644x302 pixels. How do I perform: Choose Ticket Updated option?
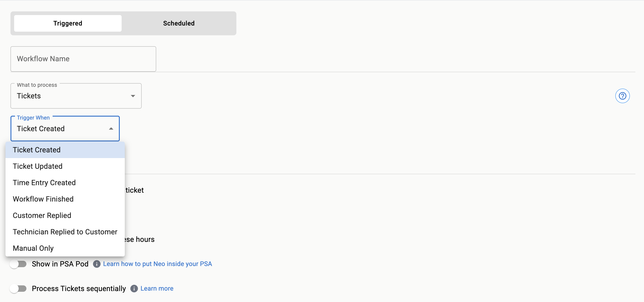(x=38, y=166)
